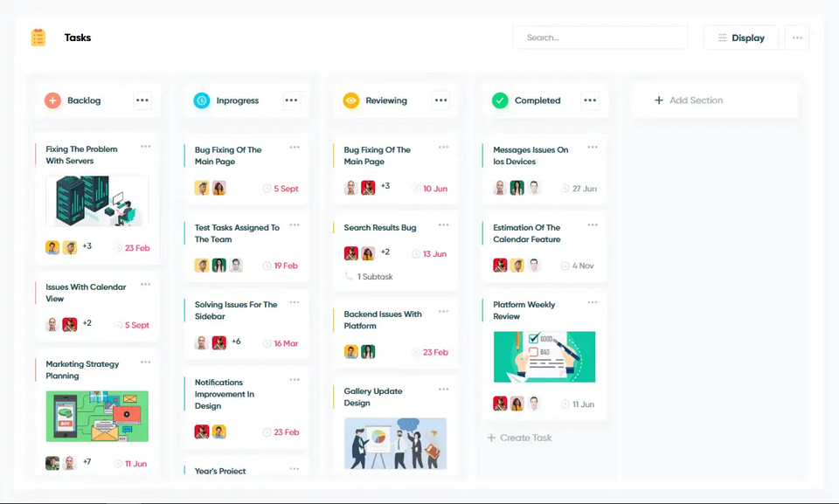Screen dimensions: 839x504
Task: Click the phone icon beside 1 Subtask
Action: (349, 276)
